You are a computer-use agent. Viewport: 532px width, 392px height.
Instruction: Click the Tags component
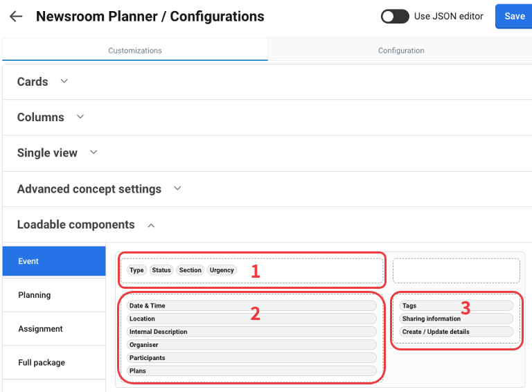tap(456, 305)
